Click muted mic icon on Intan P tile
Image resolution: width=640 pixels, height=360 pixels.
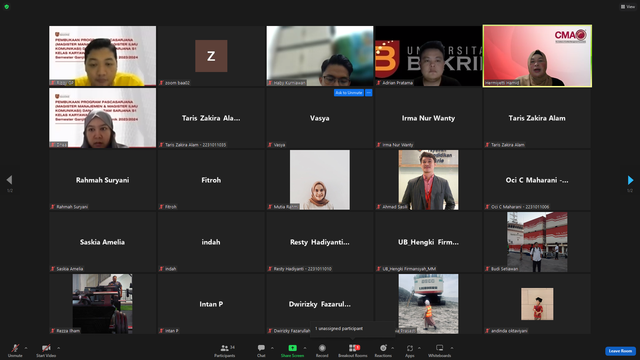point(162,331)
